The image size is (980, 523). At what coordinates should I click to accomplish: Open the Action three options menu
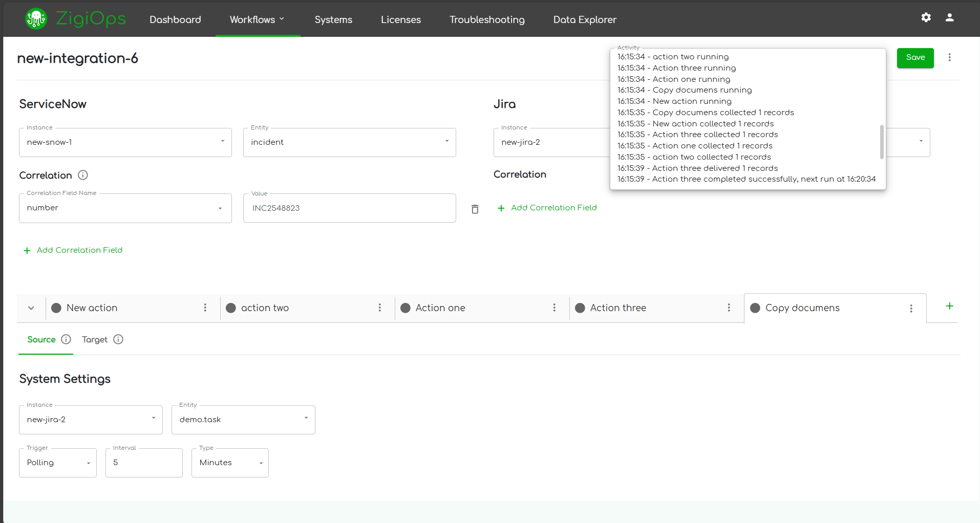tap(729, 308)
